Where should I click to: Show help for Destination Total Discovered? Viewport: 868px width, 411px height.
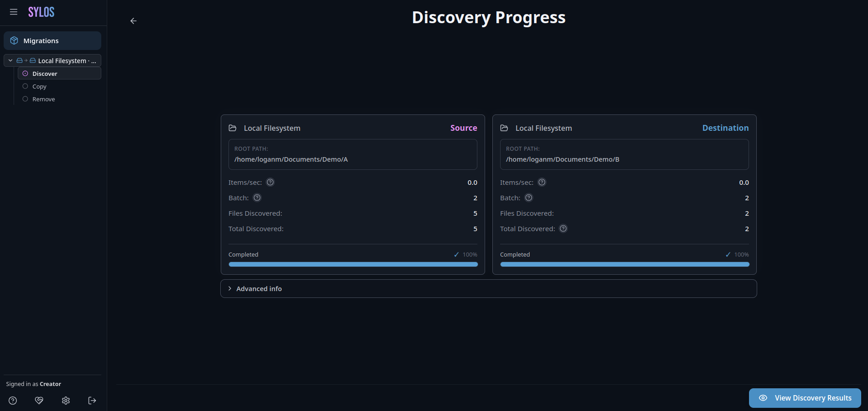[x=563, y=228]
